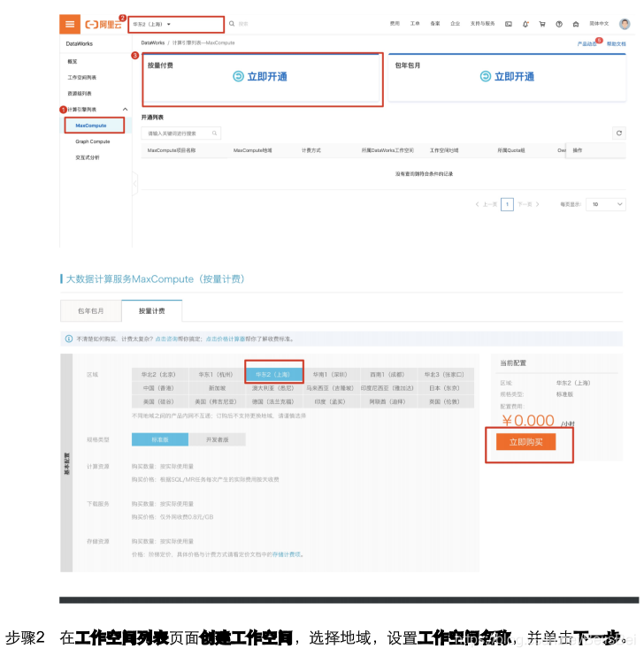The width and height of the screenshot is (644, 656).
Task: Select page 1 in pagination
Action: (x=507, y=204)
